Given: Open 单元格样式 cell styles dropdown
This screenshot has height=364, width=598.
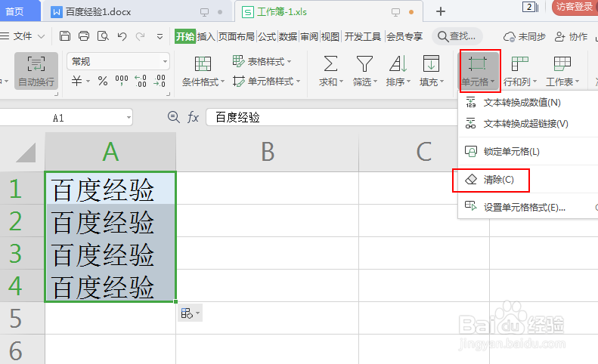Looking at the screenshot, I should click(x=267, y=82).
